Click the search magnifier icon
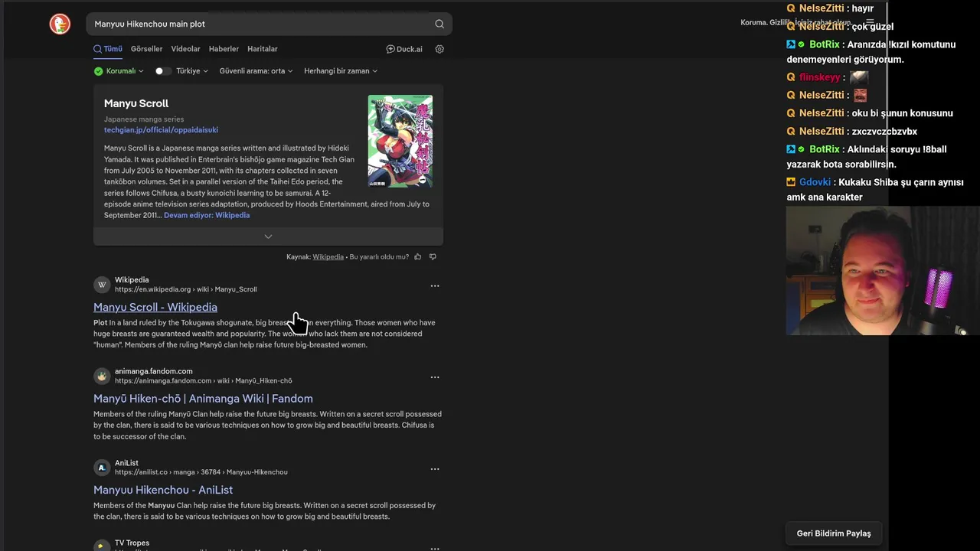The width and height of the screenshot is (980, 551). (x=439, y=24)
